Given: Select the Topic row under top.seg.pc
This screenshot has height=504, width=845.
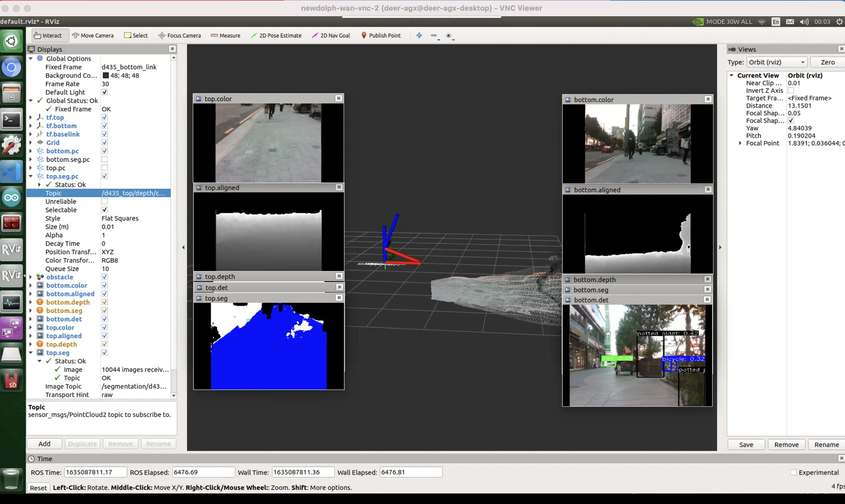Looking at the screenshot, I should 54,193.
